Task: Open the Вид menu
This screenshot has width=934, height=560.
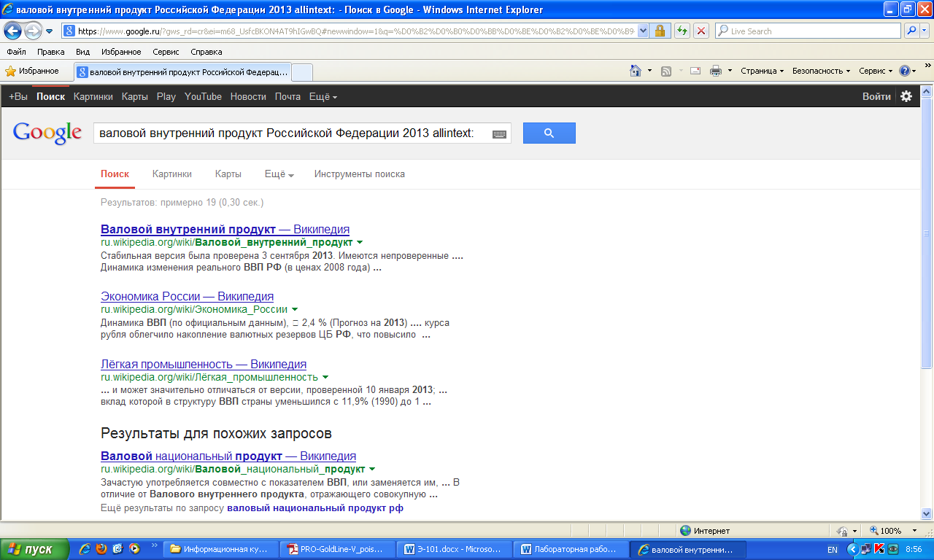Action: [x=83, y=52]
